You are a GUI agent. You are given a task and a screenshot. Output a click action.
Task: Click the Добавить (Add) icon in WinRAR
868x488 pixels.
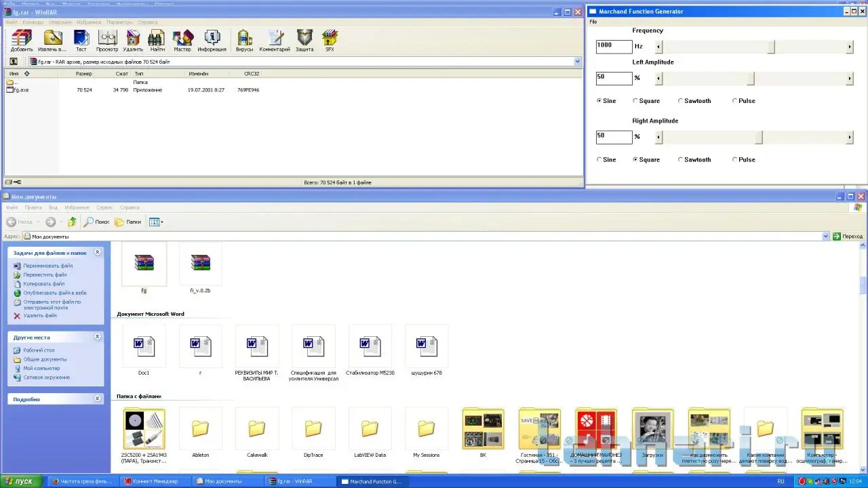coord(22,41)
